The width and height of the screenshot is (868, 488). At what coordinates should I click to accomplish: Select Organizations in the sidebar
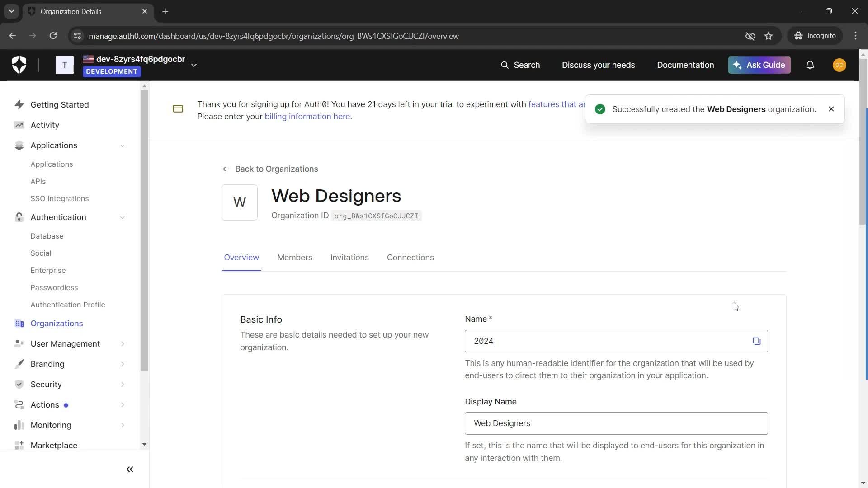click(57, 323)
